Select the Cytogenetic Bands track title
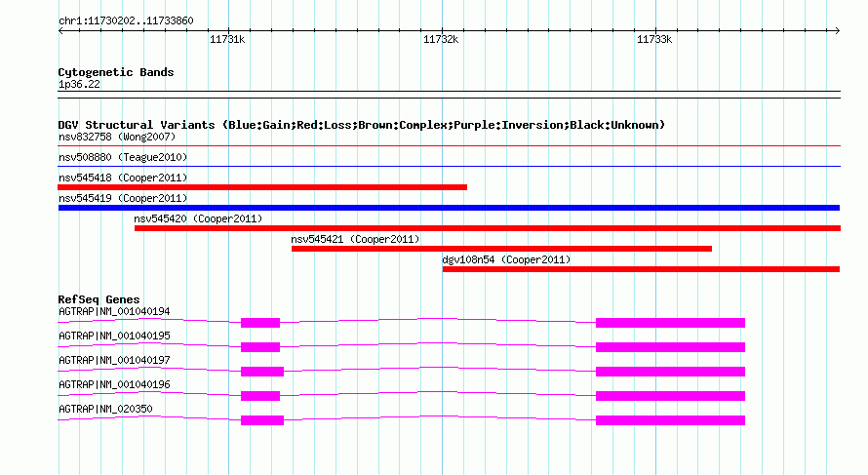Viewport: 868px width, 475px height. click(116, 72)
